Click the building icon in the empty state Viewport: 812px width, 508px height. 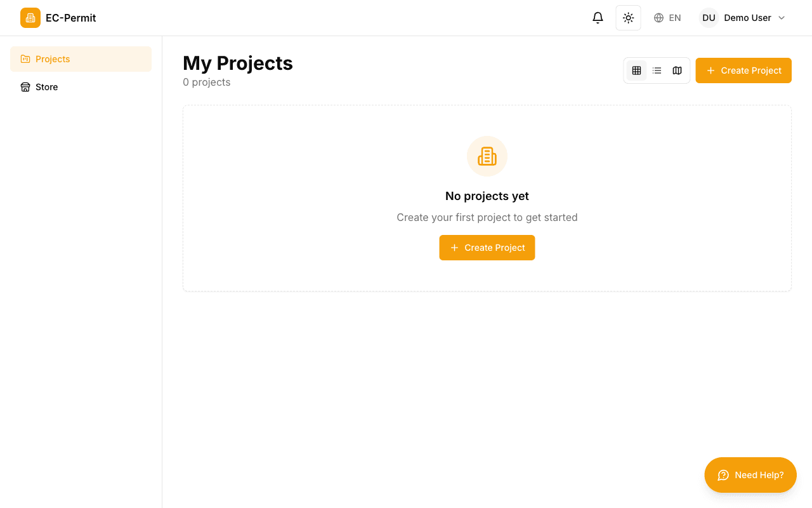[487, 156]
